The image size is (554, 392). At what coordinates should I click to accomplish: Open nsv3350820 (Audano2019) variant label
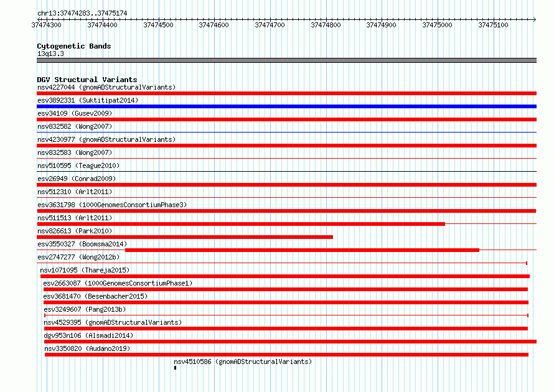point(87,348)
